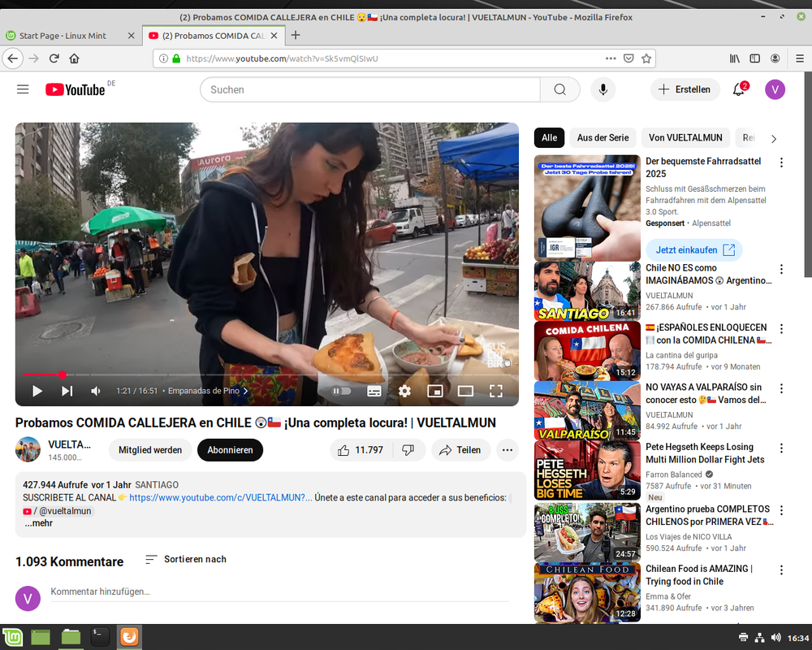Image resolution: width=812 pixels, height=650 pixels.
Task: Open Linux Mint start menu
Action: click(12, 637)
